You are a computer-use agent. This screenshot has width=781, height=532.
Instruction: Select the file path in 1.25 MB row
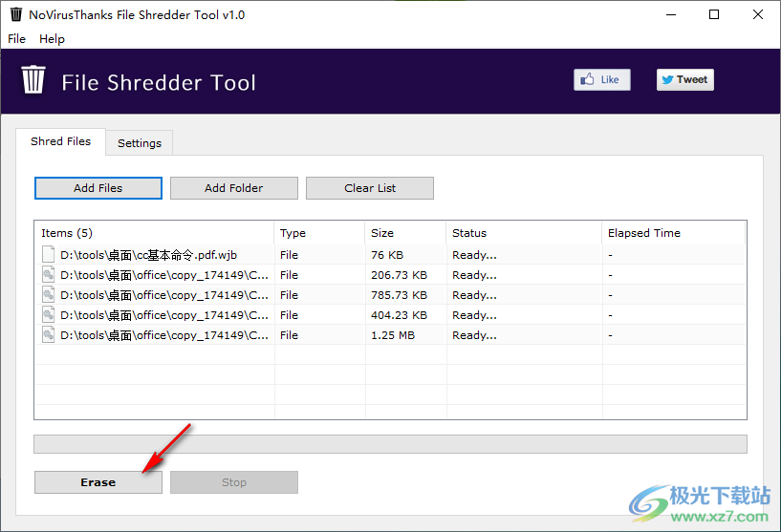point(164,335)
